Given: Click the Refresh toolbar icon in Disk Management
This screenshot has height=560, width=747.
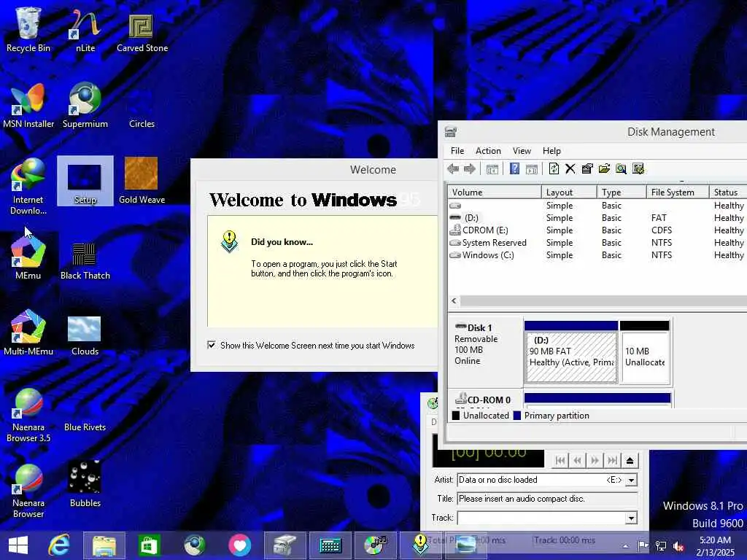Looking at the screenshot, I should [554, 168].
